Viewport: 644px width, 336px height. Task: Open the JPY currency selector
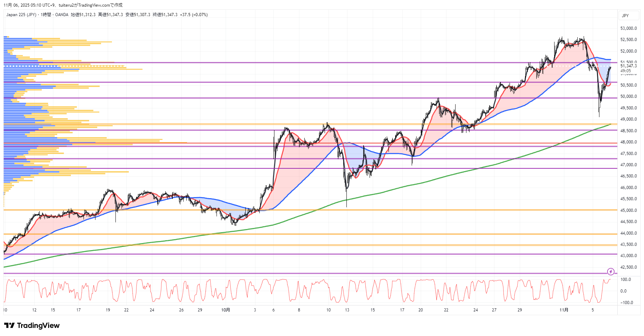tap(625, 16)
